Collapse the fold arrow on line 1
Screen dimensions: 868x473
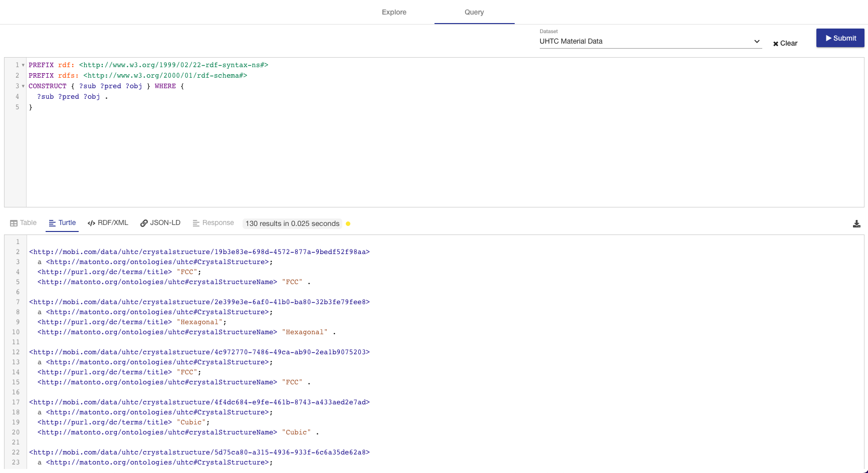[23, 65]
